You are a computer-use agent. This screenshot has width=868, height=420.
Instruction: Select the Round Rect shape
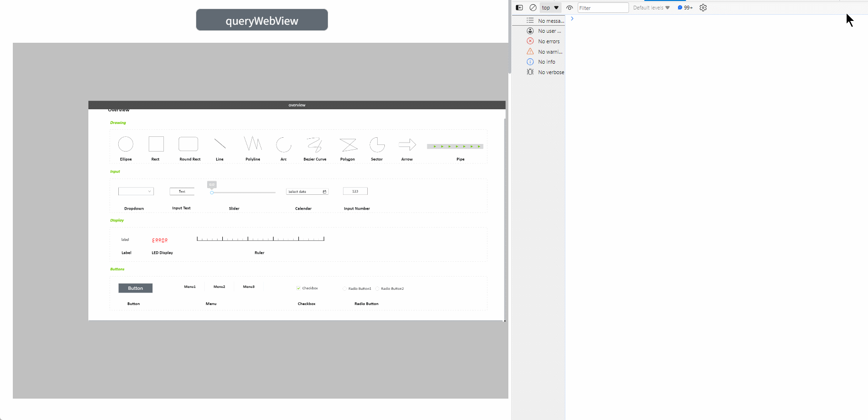[x=188, y=144]
